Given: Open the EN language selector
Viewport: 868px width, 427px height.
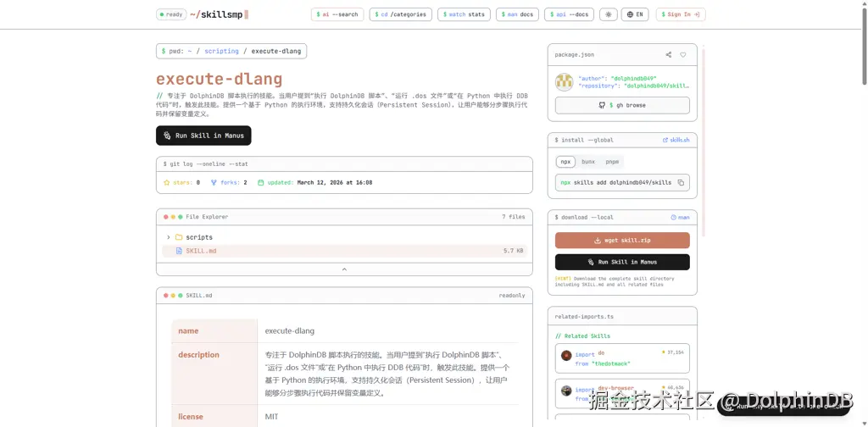Looking at the screenshot, I should click(x=635, y=14).
